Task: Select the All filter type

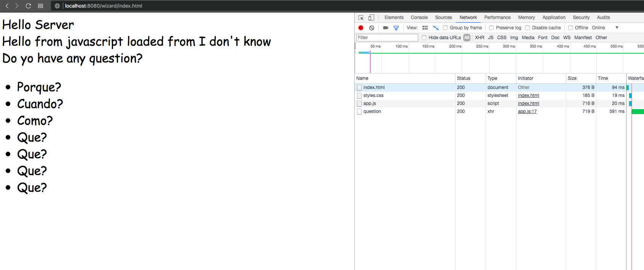Action: click(x=467, y=38)
